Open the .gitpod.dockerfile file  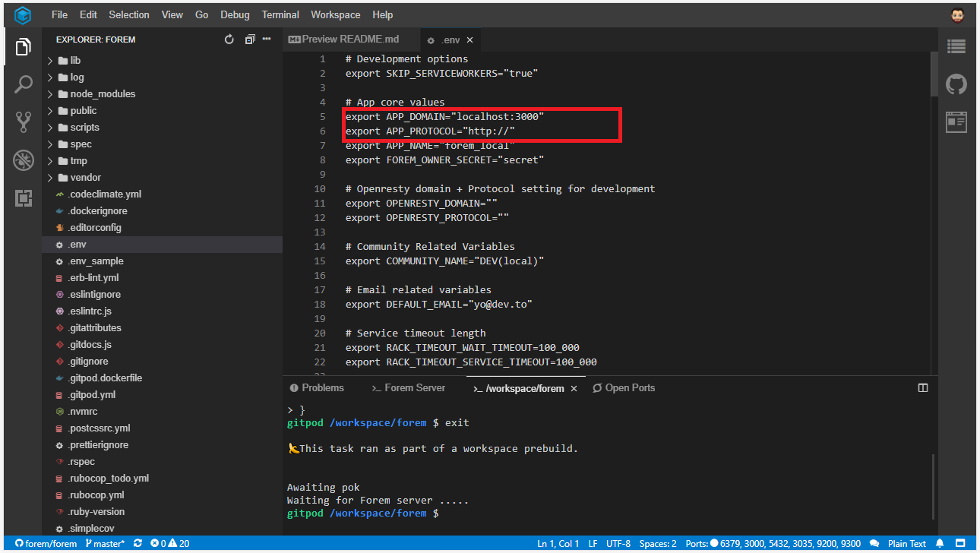pyautogui.click(x=162, y=378)
